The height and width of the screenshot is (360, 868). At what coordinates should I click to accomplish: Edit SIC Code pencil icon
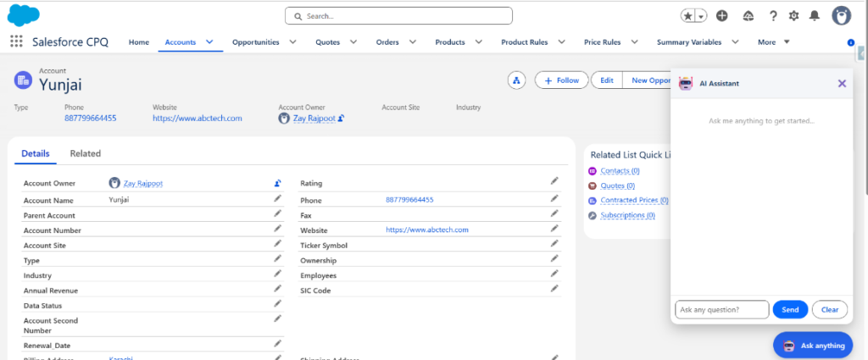click(x=554, y=288)
